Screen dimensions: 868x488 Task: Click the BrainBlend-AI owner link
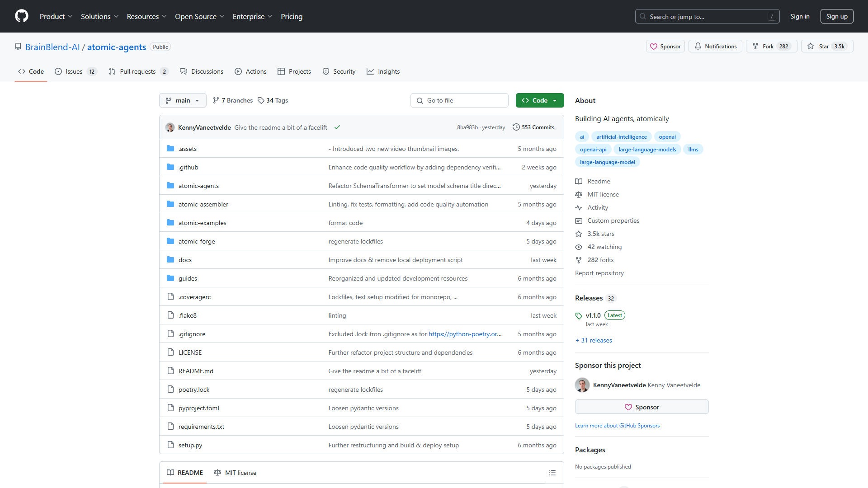point(52,47)
